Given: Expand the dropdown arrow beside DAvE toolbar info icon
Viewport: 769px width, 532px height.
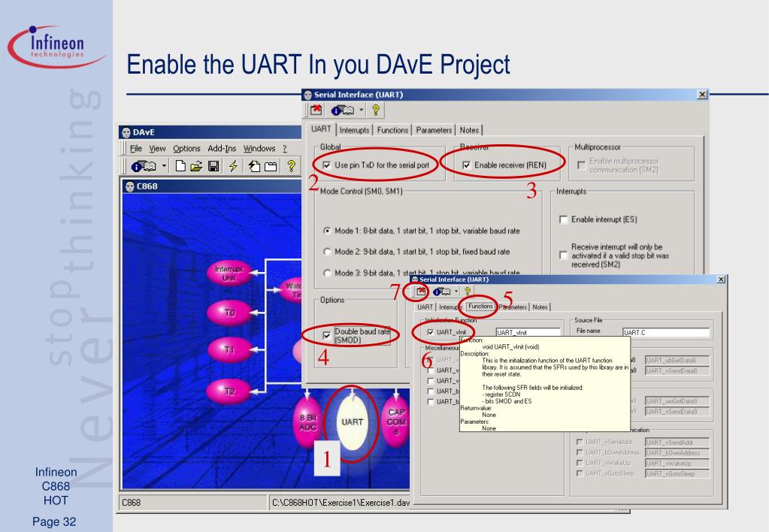Looking at the screenshot, I should (x=165, y=166).
